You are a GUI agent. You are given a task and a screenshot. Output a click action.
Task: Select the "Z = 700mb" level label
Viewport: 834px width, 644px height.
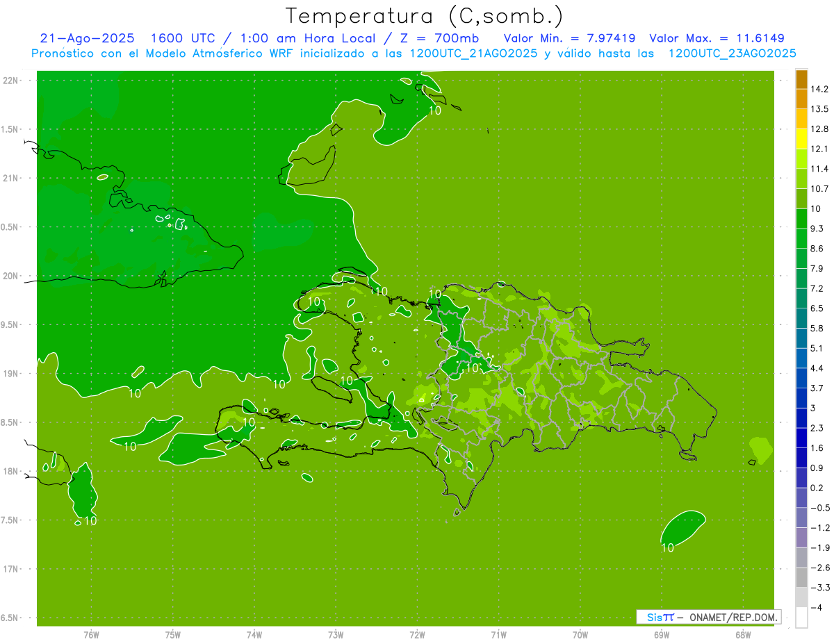[x=439, y=38]
